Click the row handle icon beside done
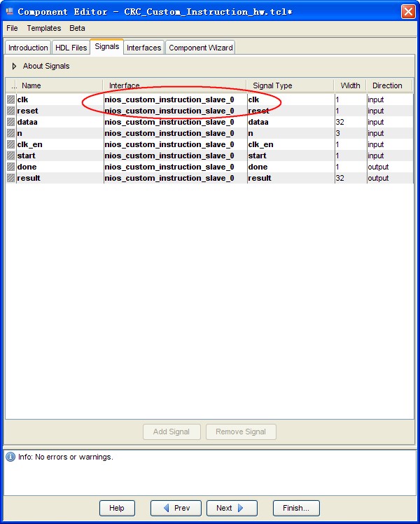Screen dimensions: 420x524 [10, 167]
